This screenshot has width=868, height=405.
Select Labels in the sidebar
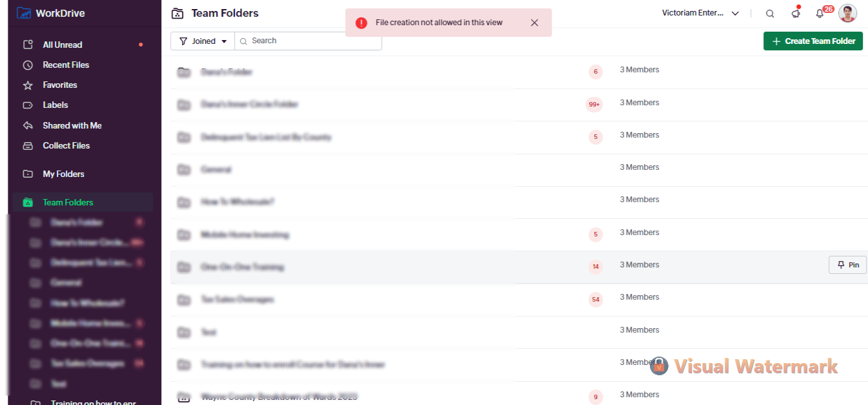[55, 105]
